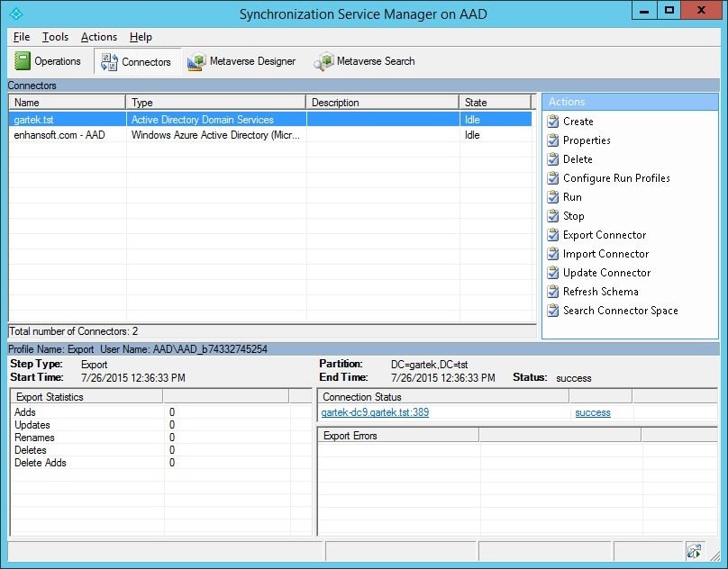
Task: Click the icon beside Configure Run Profiles
Action: point(552,178)
